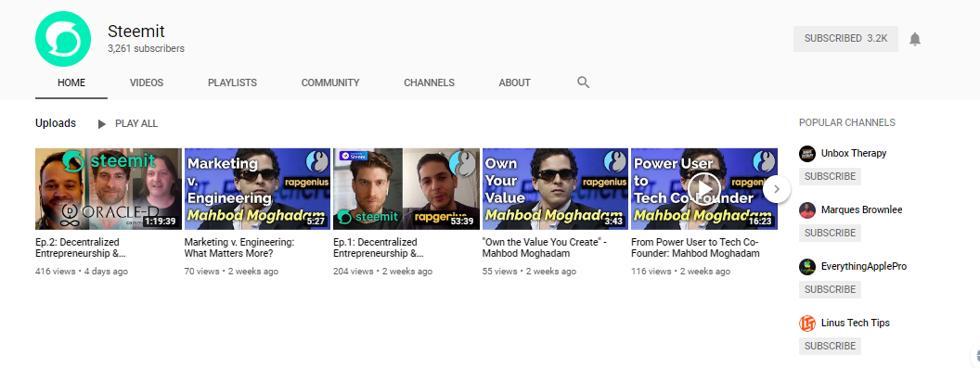This screenshot has height=368, width=980.
Task: Subscribe to EverythingApplePro
Action: pyautogui.click(x=830, y=289)
